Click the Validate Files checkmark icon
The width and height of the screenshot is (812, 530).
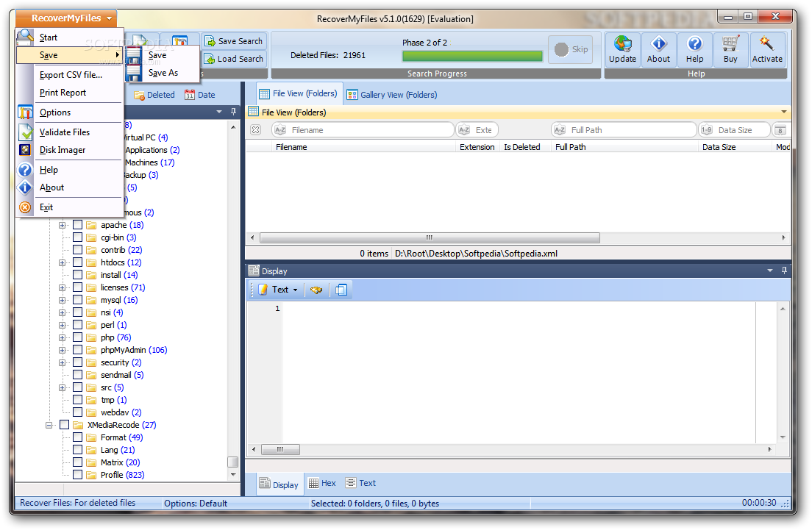click(x=25, y=132)
